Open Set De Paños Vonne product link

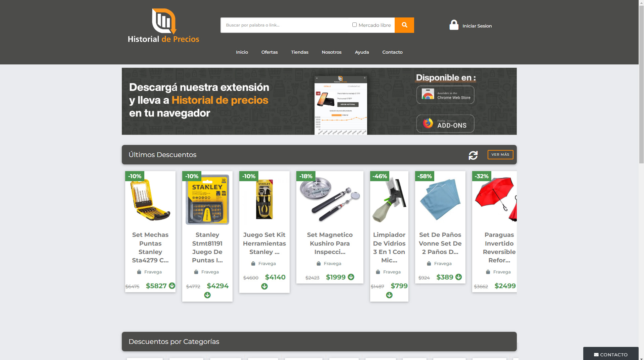click(x=440, y=243)
